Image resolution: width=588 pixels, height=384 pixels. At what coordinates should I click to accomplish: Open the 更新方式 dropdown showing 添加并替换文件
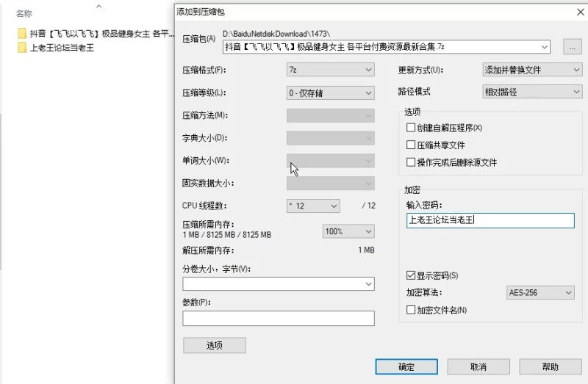point(532,70)
